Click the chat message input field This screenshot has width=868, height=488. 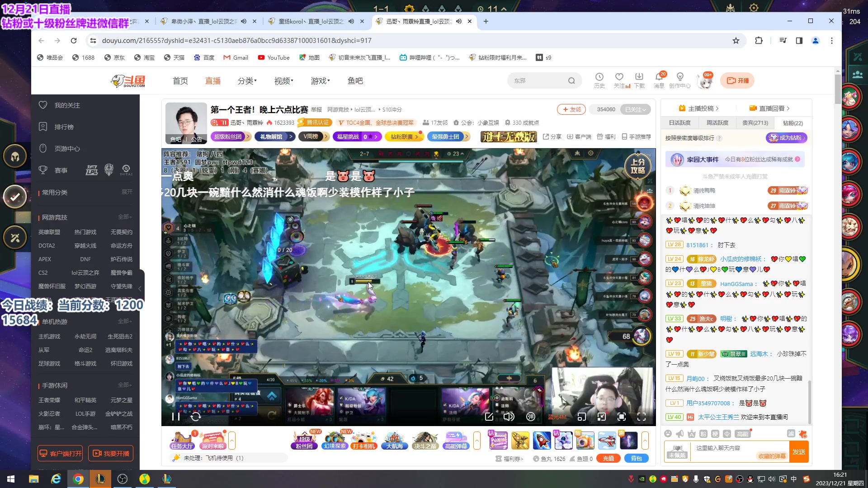723,448
